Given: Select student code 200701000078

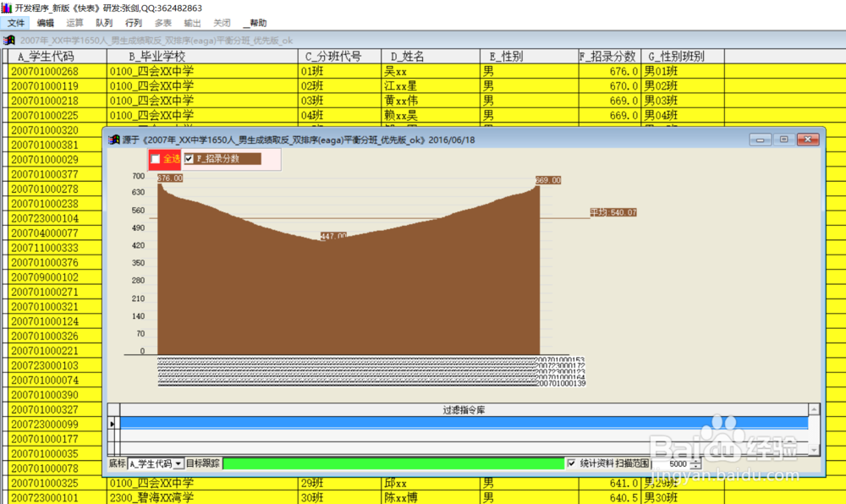Looking at the screenshot, I should pyautogui.click(x=55, y=468).
